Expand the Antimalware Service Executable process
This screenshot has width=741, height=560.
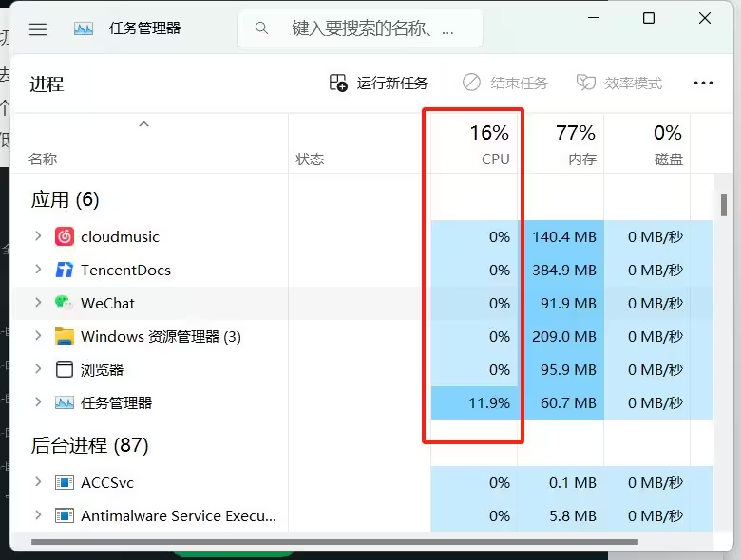pyautogui.click(x=38, y=515)
